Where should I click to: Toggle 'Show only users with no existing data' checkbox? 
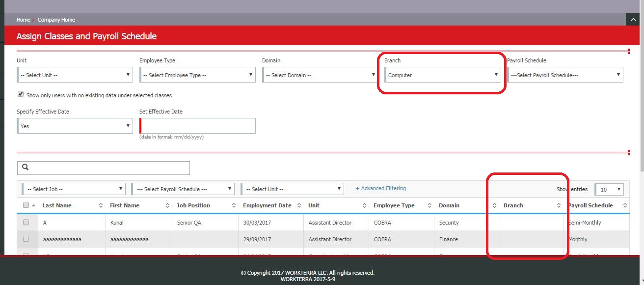(x=21, y=94)
